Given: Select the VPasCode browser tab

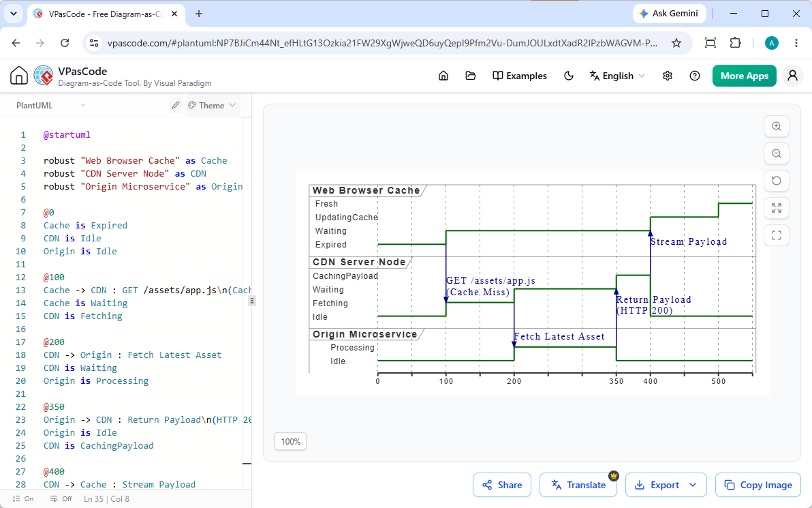Looking at the screenshot, I should (x=106, y=14).
